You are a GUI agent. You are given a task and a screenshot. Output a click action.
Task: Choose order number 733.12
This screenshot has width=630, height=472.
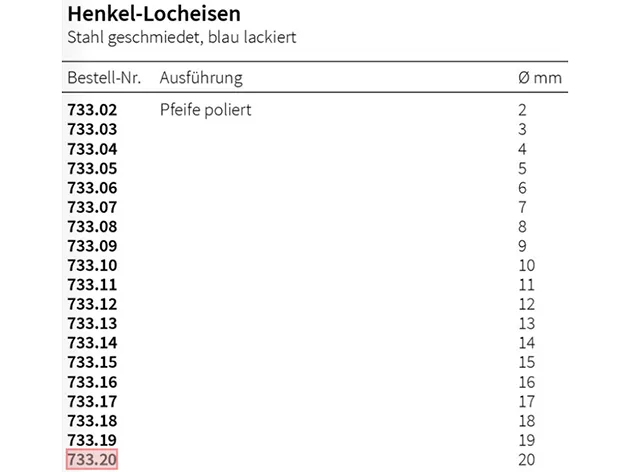click(x=92, y=304)
